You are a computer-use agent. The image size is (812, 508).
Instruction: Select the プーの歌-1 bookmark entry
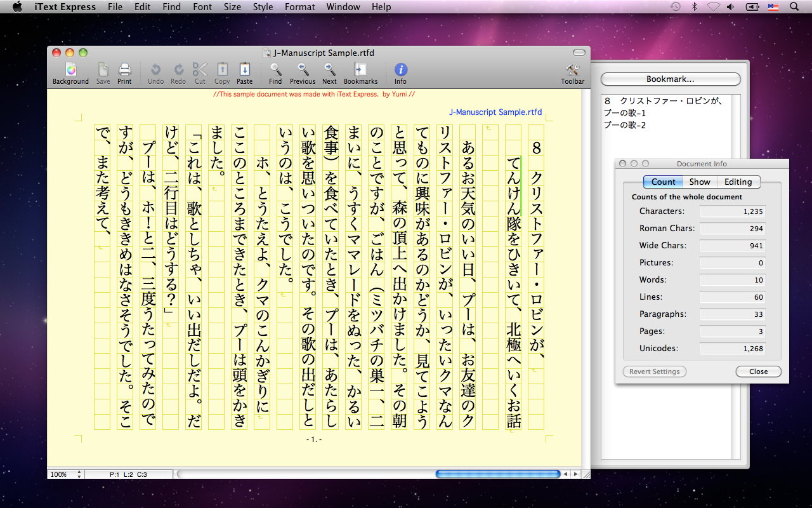pos(624,113)
